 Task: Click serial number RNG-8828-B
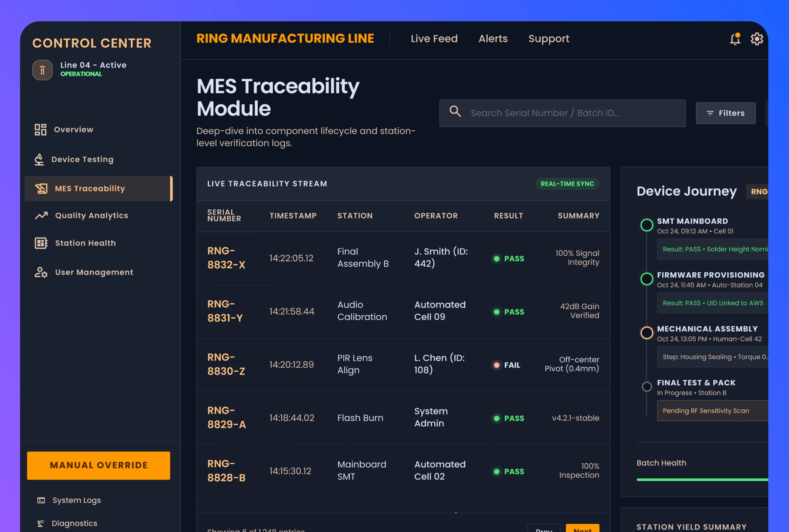(x=227, y=471)
